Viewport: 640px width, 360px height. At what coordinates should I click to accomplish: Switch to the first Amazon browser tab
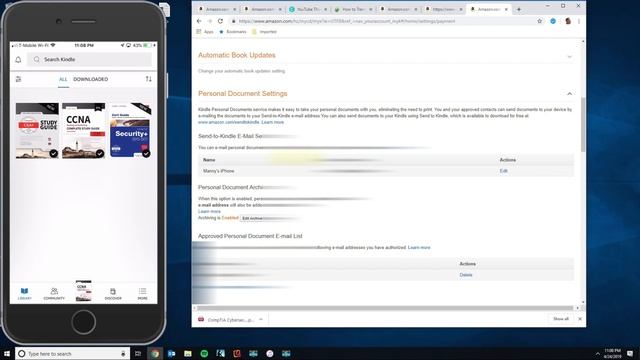(217, 9)
